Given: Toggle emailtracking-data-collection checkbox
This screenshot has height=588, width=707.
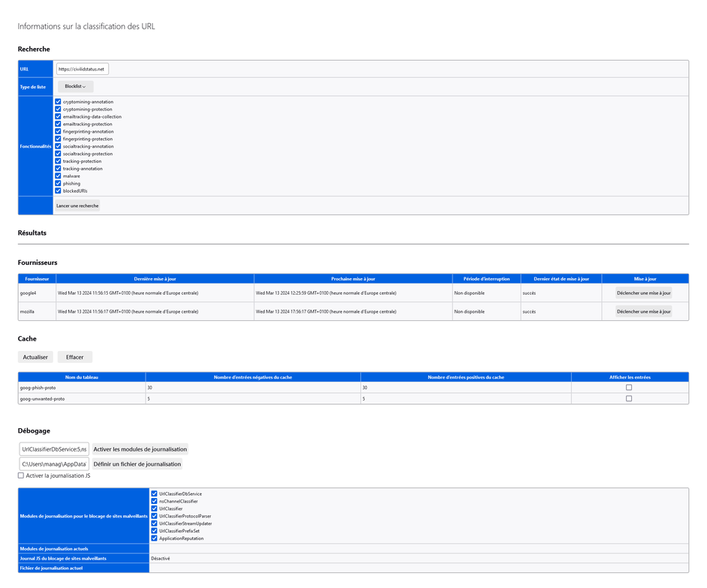Looking at the screenshot, I should pos(58,117).
